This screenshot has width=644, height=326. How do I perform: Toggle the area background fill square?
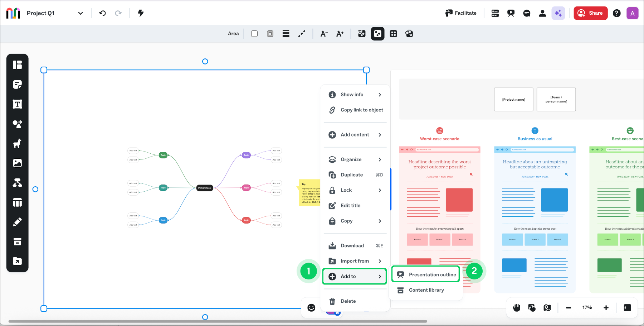(254, 34)
